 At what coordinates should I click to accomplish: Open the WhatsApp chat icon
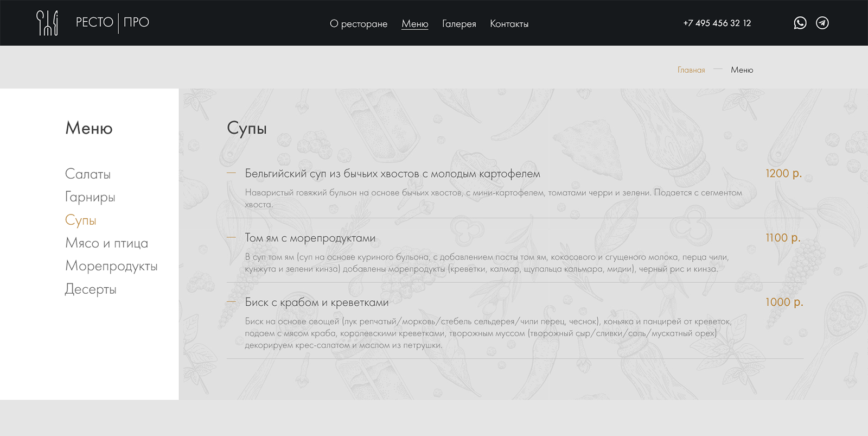(800, 23)
